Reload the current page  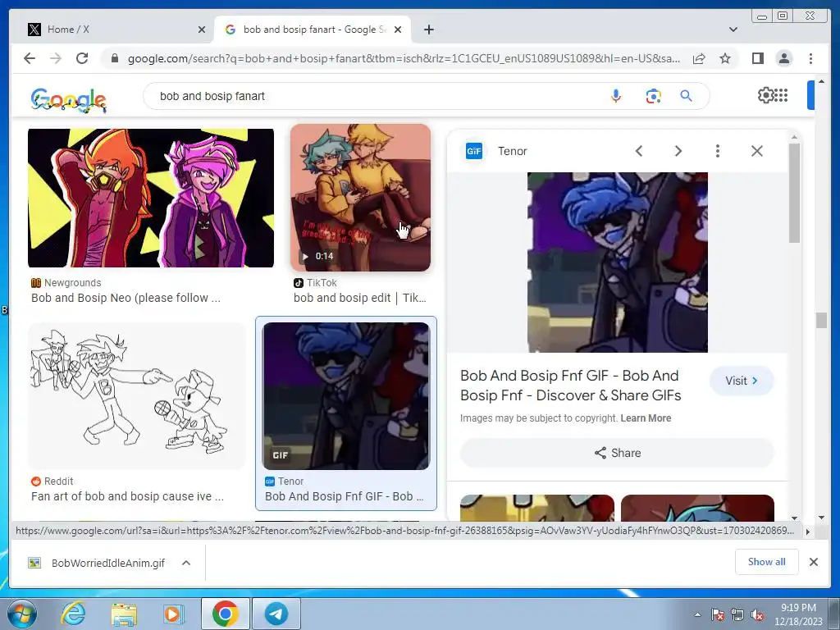pyautogui.click(x=82, y=58)
